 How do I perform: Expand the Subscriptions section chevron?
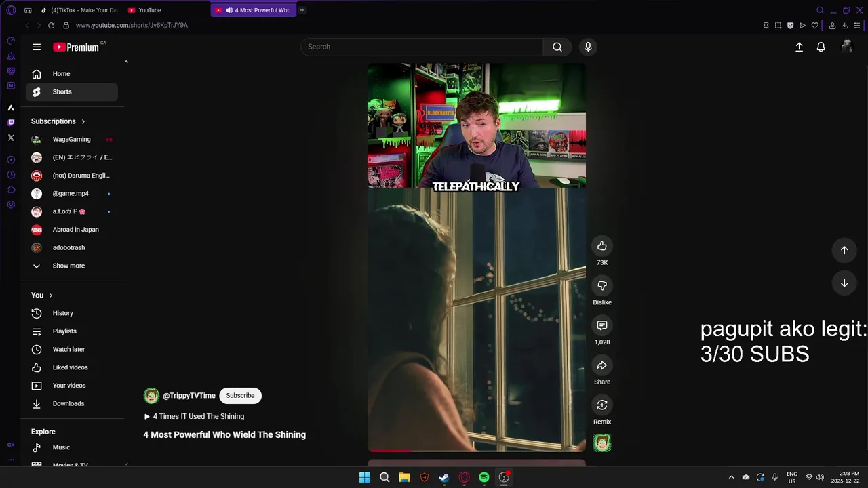click(83, 121)
